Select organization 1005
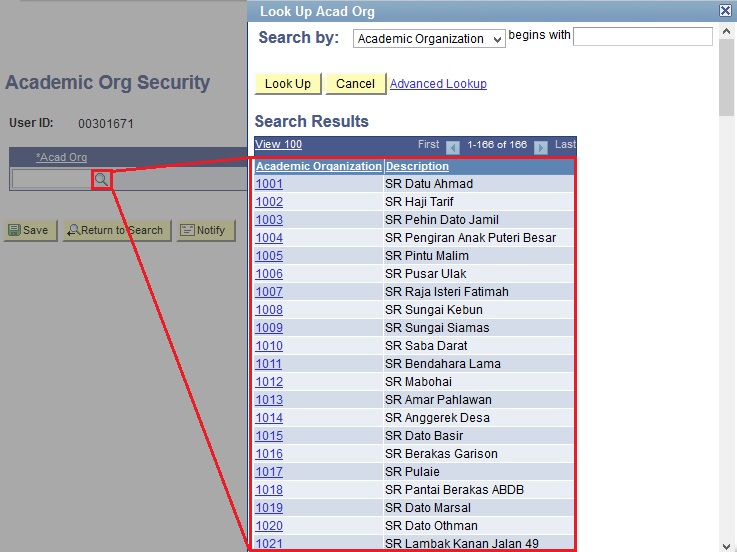The height and width of the screenshot is (552, 737). (269, 256)
